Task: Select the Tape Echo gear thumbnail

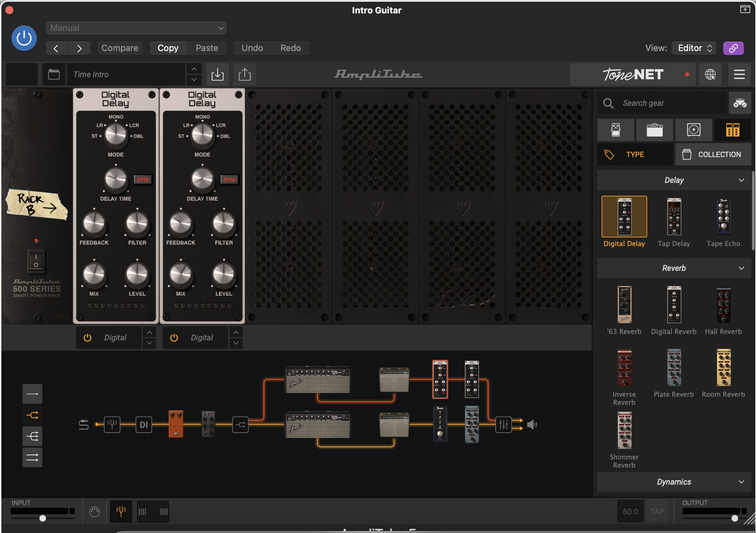Action: [723, 217]
